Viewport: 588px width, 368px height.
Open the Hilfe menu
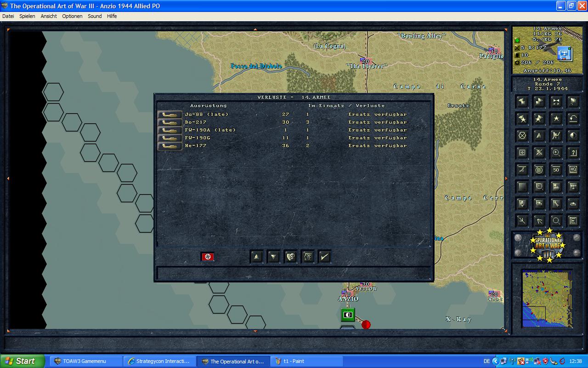tap(112, 16)
